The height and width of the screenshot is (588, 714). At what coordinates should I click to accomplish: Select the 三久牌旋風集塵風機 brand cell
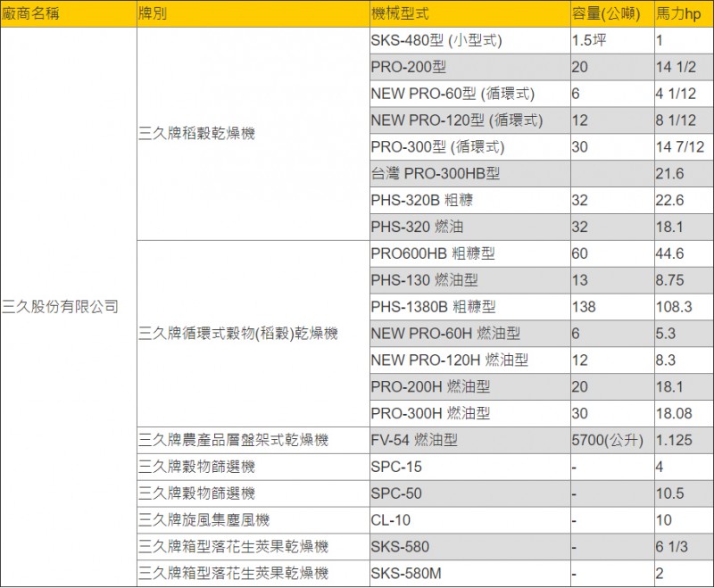[253, 520]
